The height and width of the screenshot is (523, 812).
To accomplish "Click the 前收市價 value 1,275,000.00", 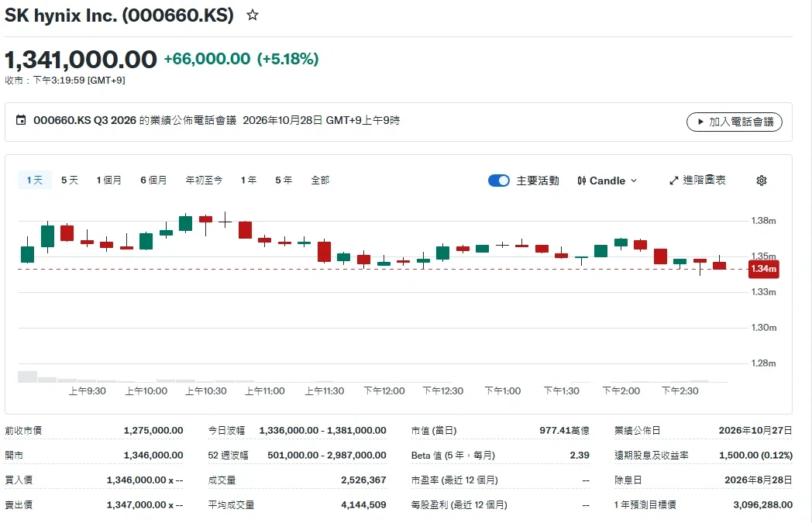I will pyautogui.click(x=153, y=430).
